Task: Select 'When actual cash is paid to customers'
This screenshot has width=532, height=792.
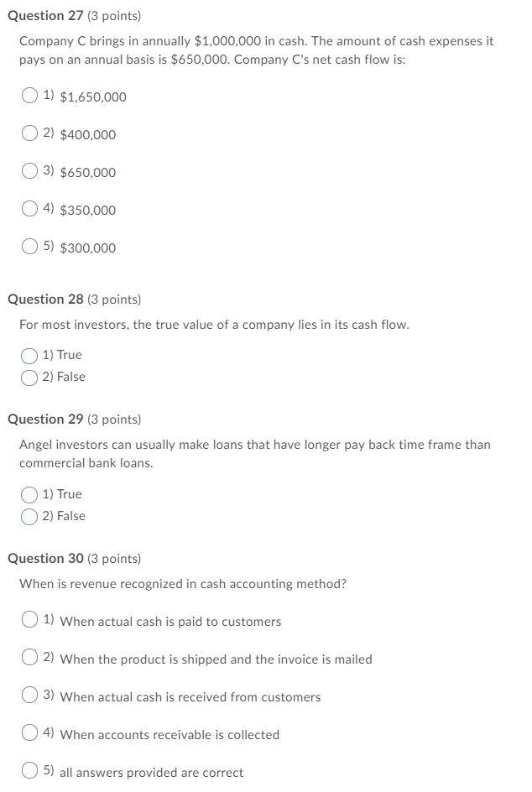Action: tap(28, 621)
